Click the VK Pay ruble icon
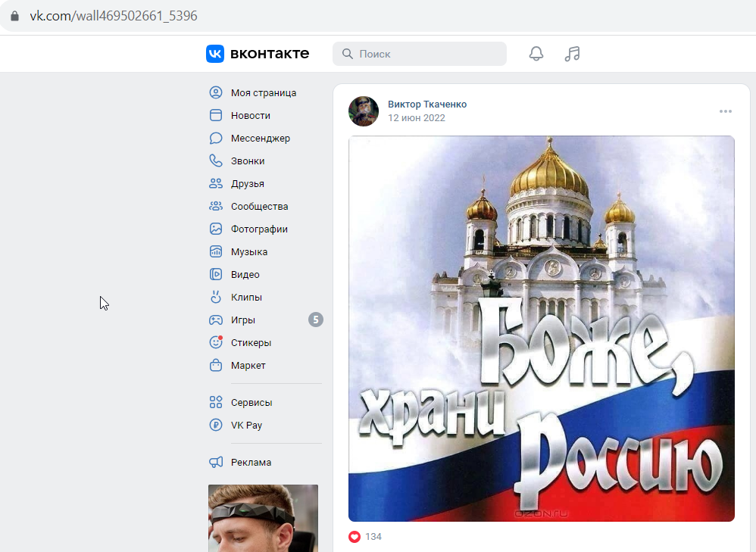Image resolution: width=756 pixels, height=552 pixels. point(216,425)
